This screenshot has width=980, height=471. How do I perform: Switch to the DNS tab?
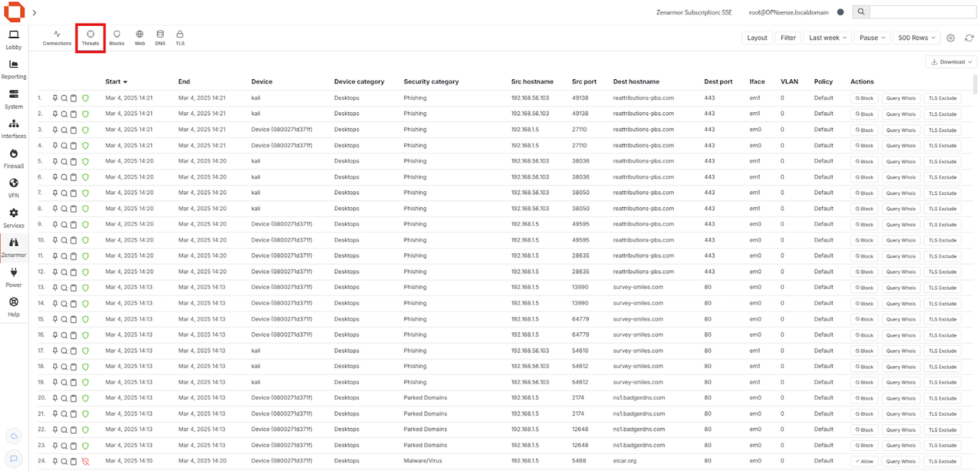pos(160,38)
